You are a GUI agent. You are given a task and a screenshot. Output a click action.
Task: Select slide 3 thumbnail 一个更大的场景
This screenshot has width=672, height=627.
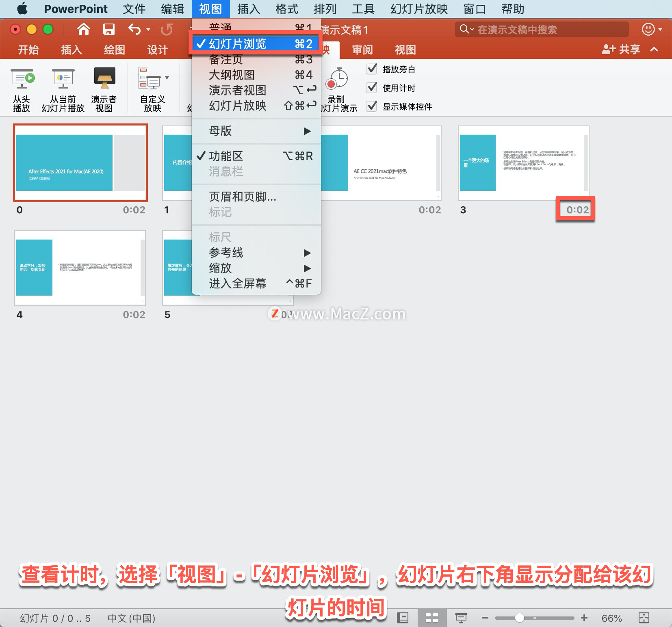tap(524, 163)
